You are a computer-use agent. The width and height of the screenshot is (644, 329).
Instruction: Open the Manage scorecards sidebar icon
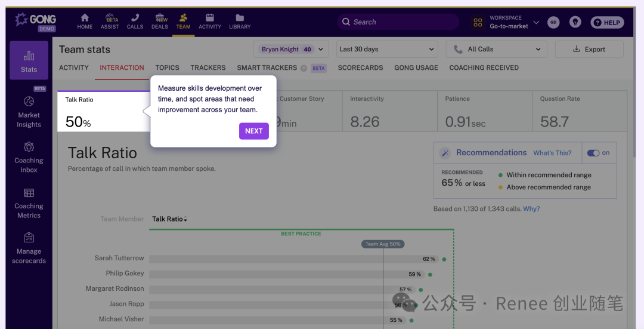click(x=29, y=237)
